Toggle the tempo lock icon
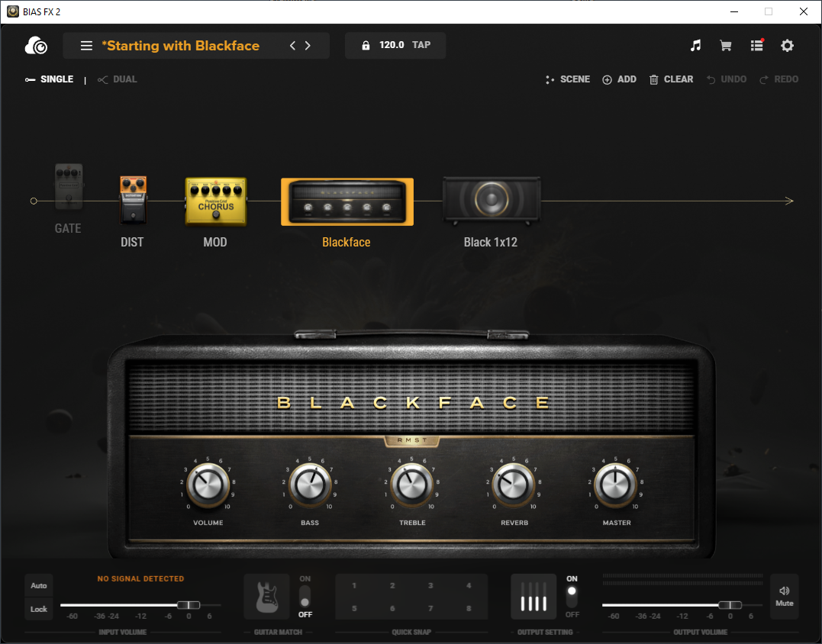The height and width of the screenshot is (644, 822). 366,46
